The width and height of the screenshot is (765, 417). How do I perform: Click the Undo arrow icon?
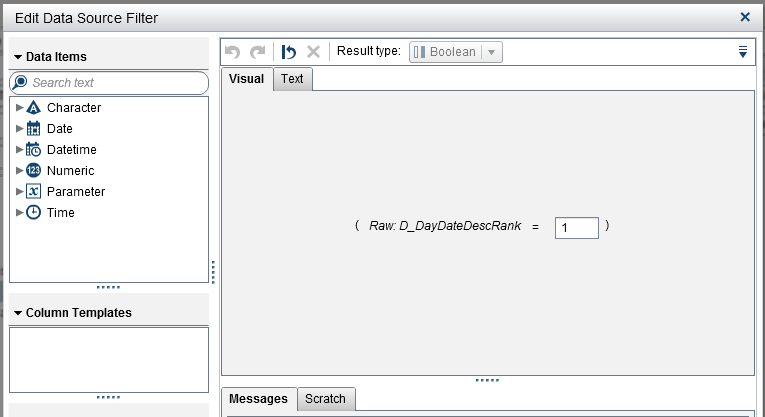pos(233,51)
